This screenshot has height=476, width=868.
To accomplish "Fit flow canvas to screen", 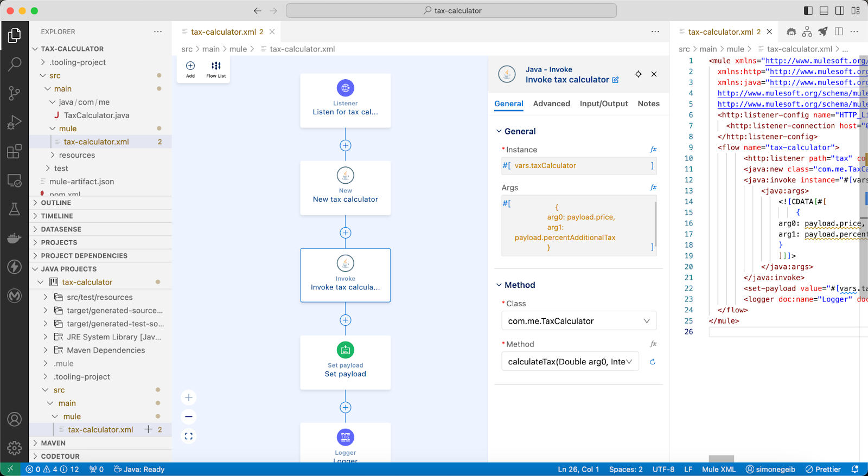I will click(x=189, y=436).
